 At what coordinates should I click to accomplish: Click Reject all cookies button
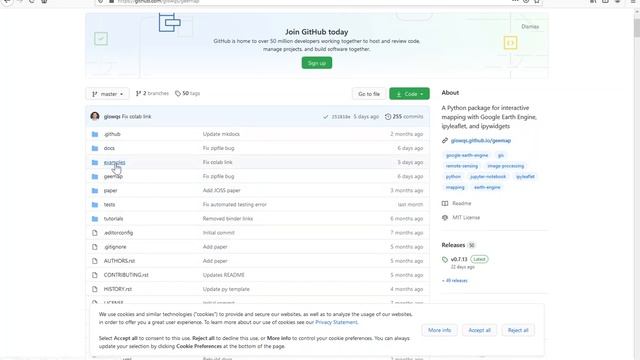518,330
